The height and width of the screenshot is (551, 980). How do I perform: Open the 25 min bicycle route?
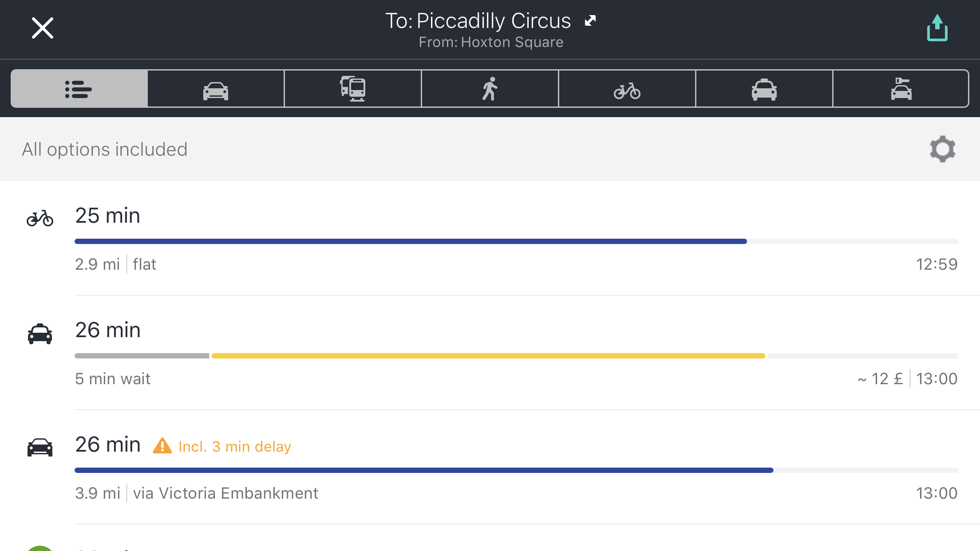click(x=490, y=238)
